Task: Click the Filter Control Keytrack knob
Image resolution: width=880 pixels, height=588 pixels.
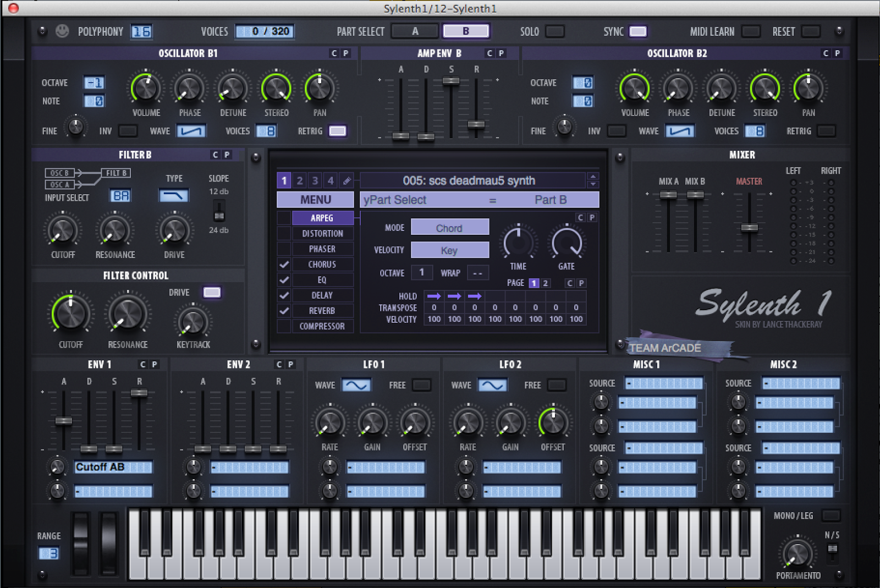Action: coord(193,322)
